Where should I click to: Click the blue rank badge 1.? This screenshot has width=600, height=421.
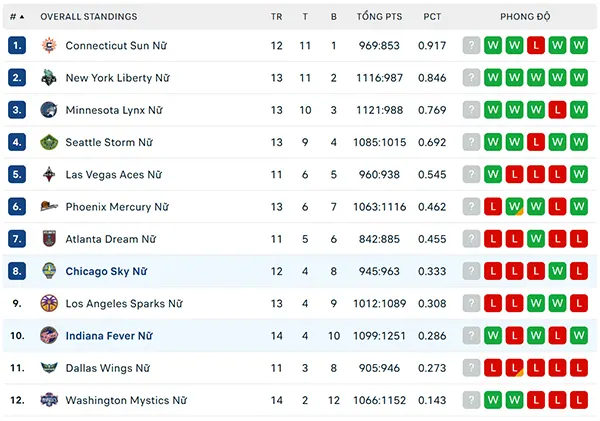[17, 46]
